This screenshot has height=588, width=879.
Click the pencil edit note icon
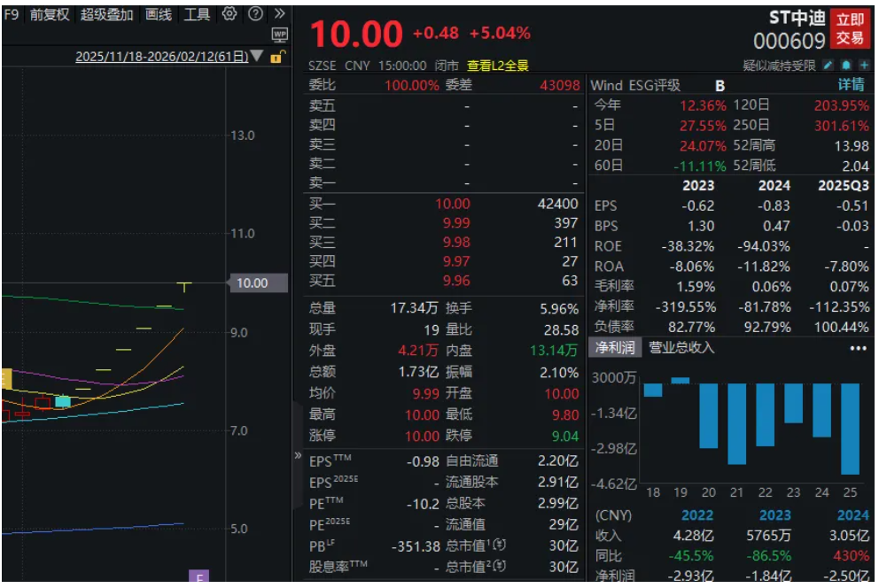pos(828,66)
